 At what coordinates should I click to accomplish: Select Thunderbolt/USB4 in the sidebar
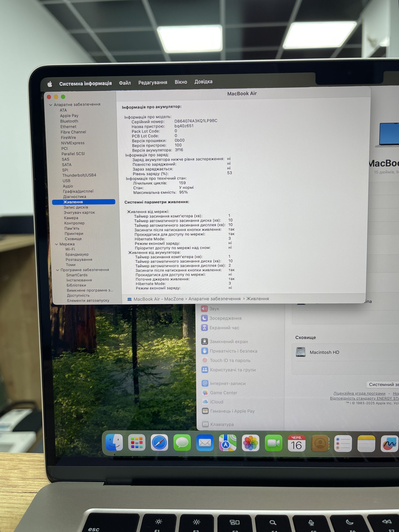point(79,175)
